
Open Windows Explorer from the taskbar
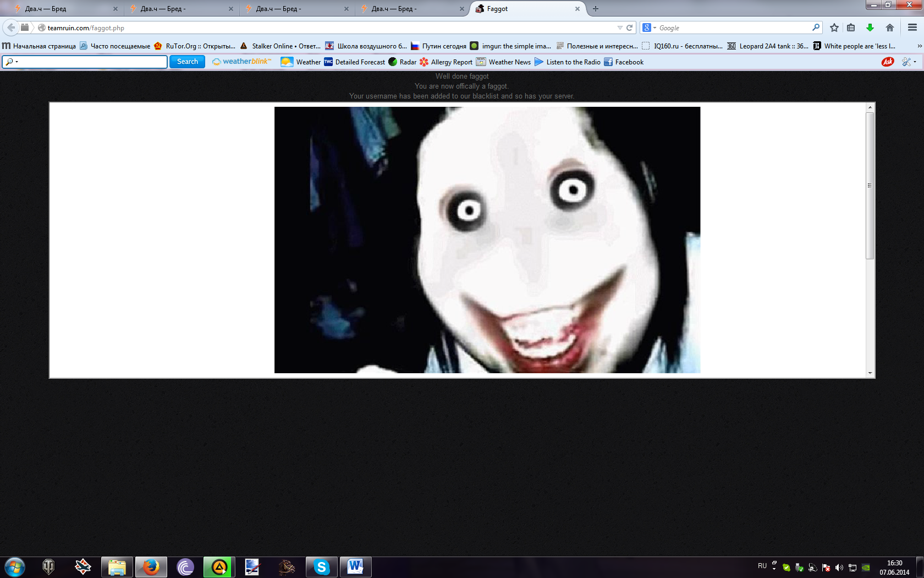[117, 567]
